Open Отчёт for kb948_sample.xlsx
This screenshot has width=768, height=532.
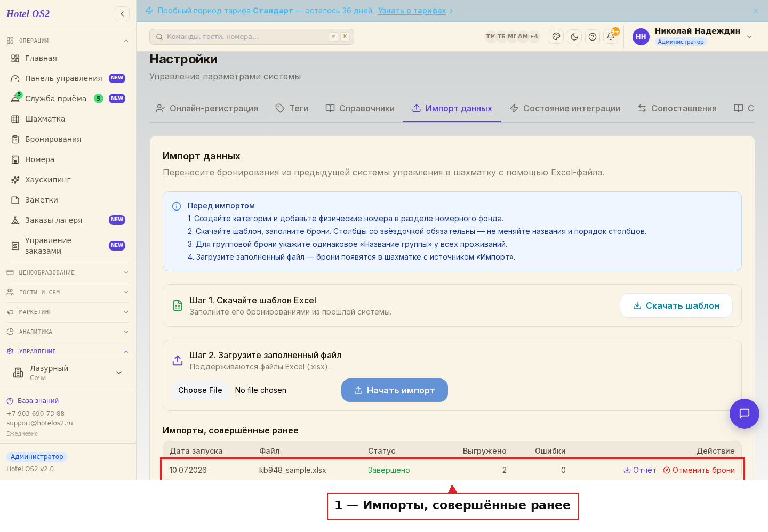point(640,470)
